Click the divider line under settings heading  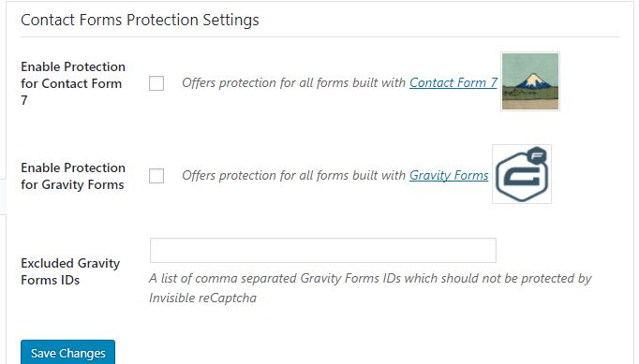(x=319, y=37)
